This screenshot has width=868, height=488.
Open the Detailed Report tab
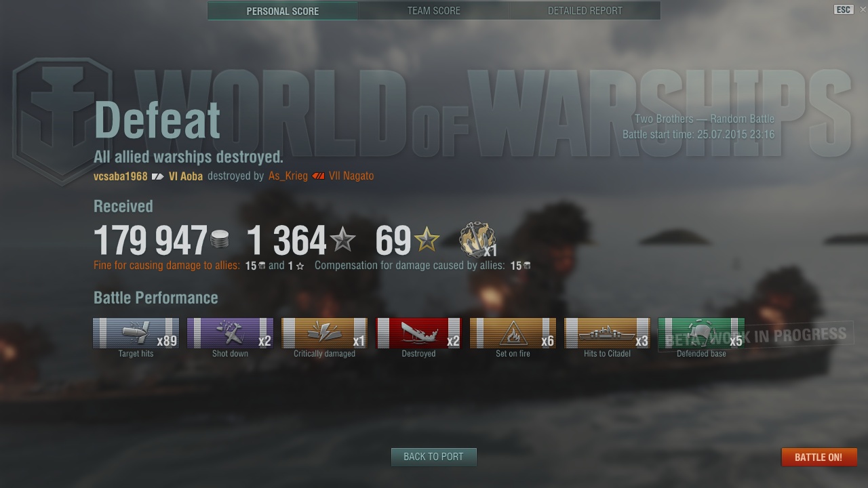tap(585, 11)
